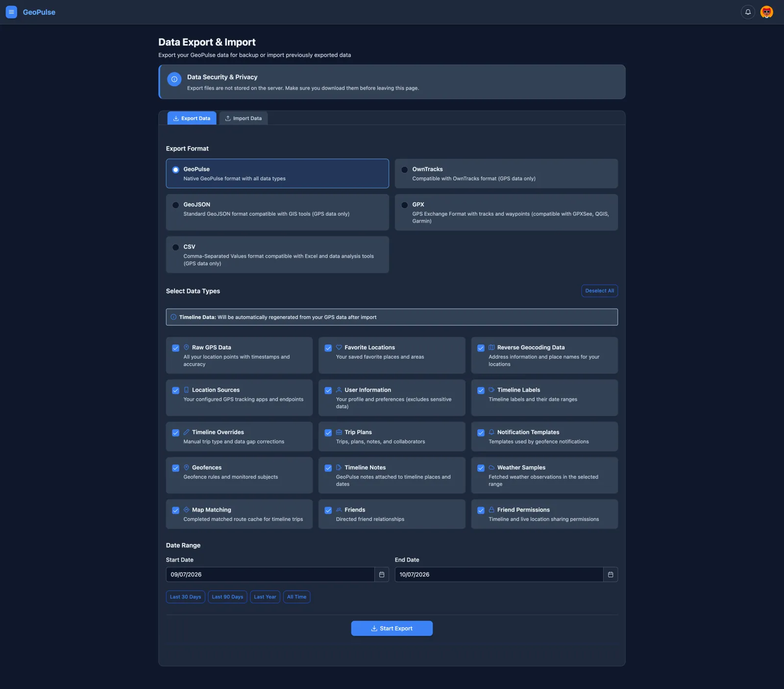Toggle the Timeline Labels checkbox
Screen dimensions: 784x689
tap(481, 391)
